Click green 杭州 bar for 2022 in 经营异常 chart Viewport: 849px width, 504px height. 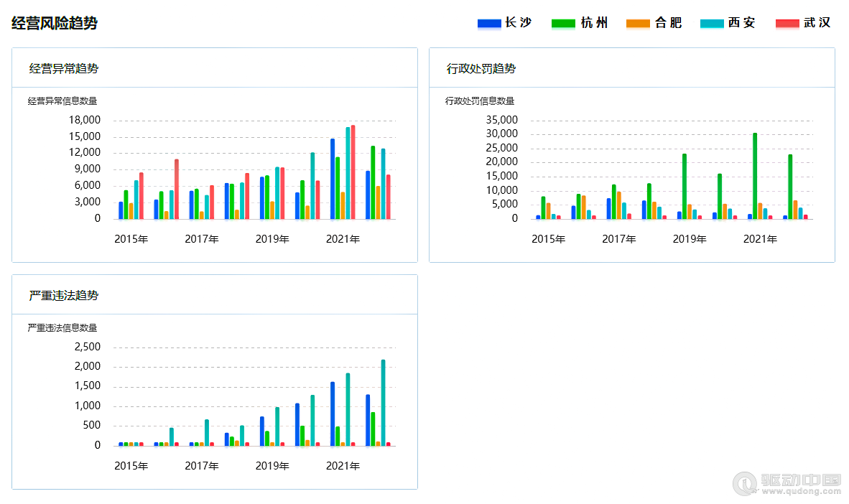[373, 183]
